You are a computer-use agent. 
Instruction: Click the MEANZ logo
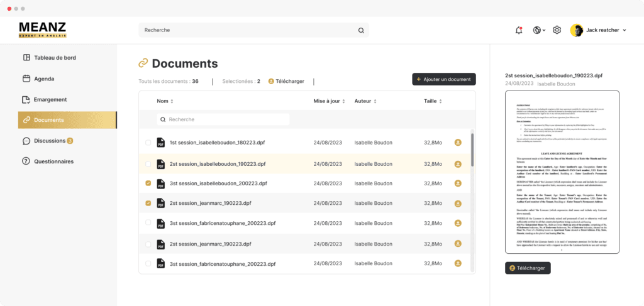[42, 29]
